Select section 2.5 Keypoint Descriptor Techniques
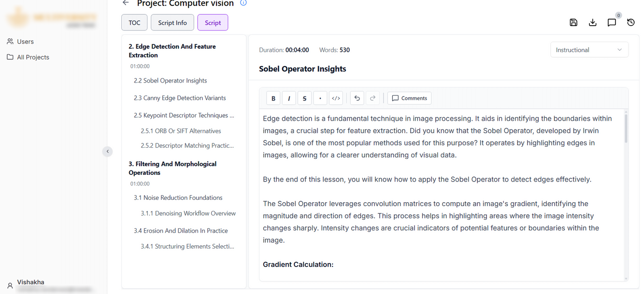 click(184, 115)
